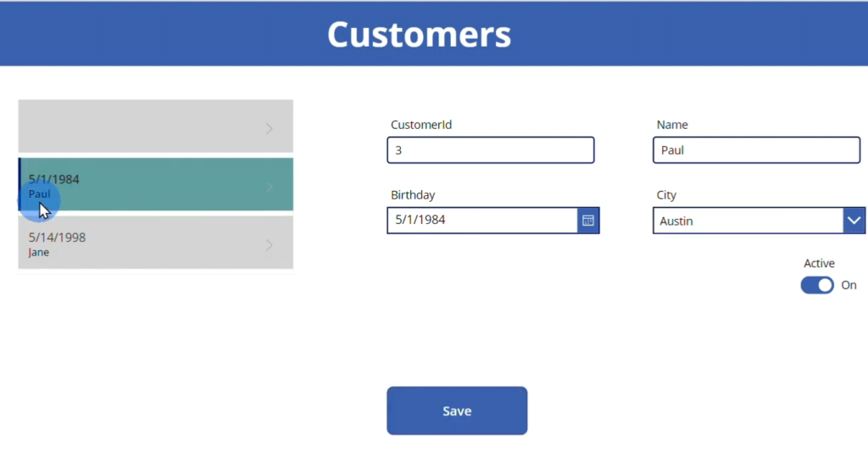Click the 5/1/1984 date text in gallery
This screenshot has height=453, width=868.
tap(53, 180)
